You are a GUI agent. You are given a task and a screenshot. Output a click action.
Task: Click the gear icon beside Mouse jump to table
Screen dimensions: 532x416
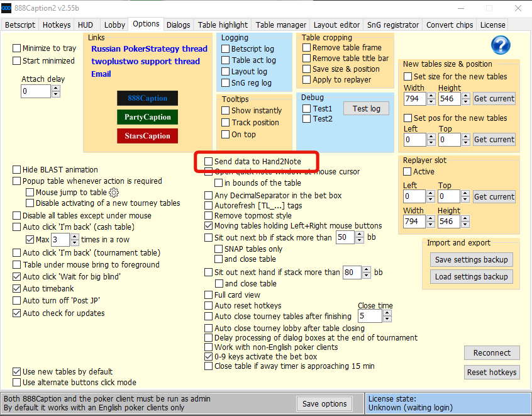(114, 193)
